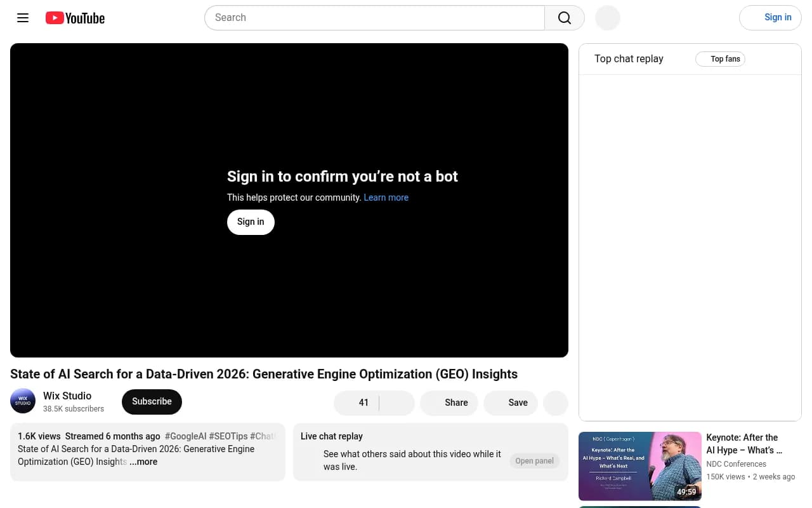
Task: Follow the Learn more link
Action: point(386,197)
